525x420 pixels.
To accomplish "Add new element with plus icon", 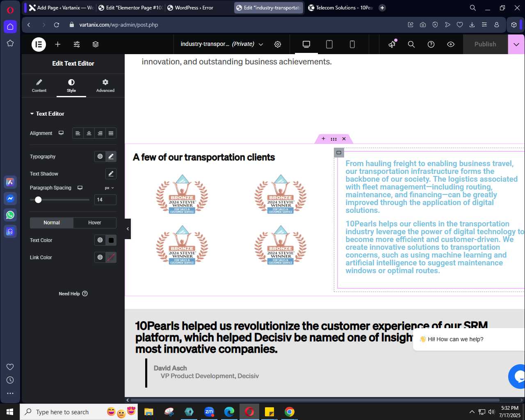I will click(x=58, y=44).
